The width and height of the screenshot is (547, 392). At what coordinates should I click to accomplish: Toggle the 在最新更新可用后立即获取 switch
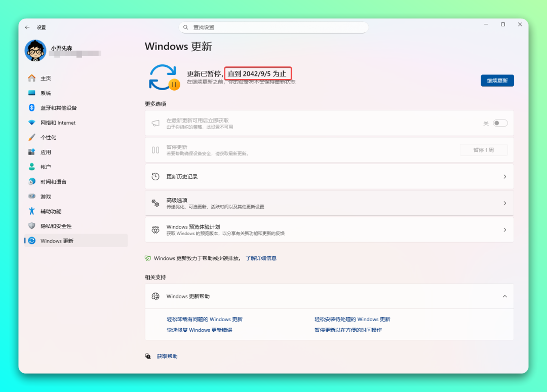pyautogui.click(x=500, y=123)
